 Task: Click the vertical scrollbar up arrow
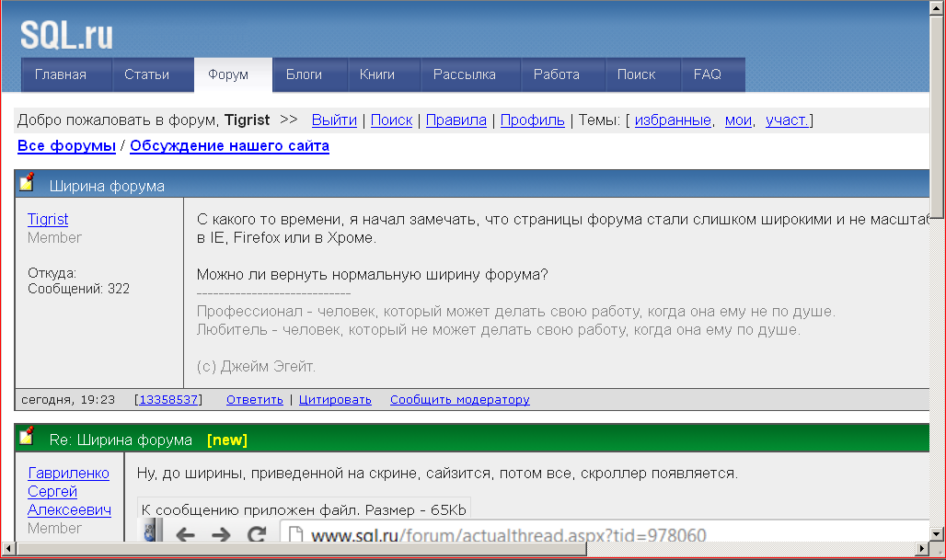point(937,6)
